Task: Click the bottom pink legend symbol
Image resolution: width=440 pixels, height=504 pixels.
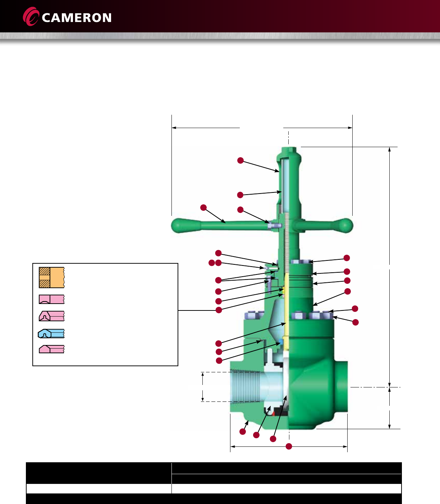Action: point(52,349)
